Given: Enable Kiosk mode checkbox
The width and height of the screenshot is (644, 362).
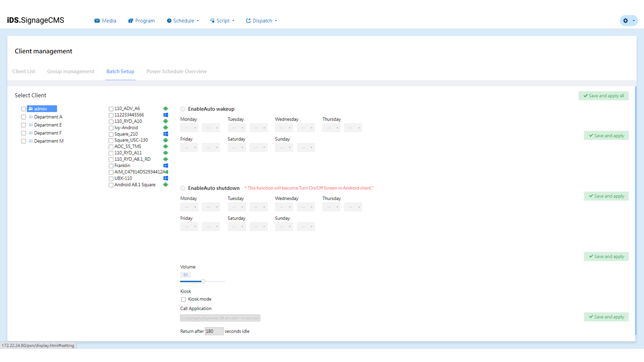Looking at the screenshot, I should [184, 299].
